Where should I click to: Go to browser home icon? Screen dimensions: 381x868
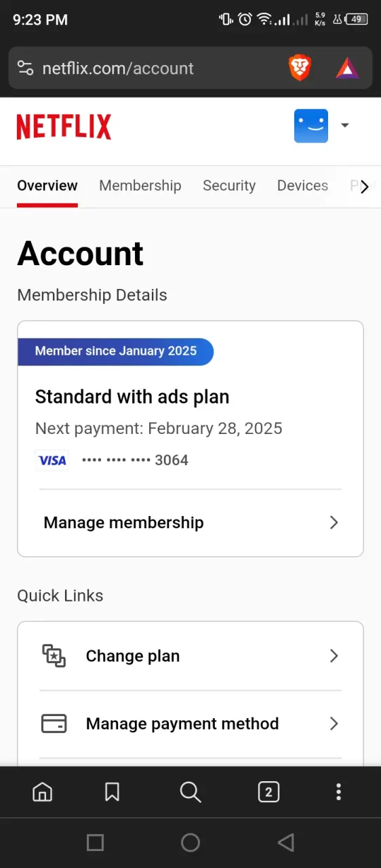pos(43,791)
